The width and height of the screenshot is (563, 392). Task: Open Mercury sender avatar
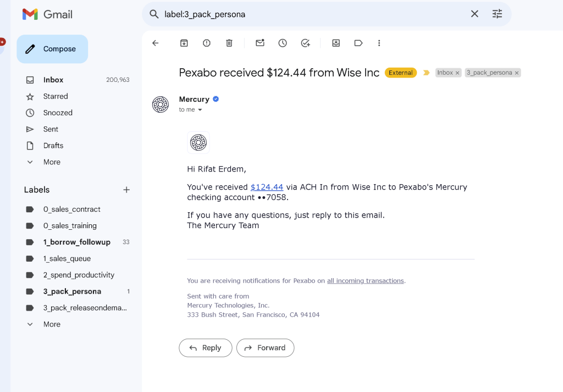160,104
